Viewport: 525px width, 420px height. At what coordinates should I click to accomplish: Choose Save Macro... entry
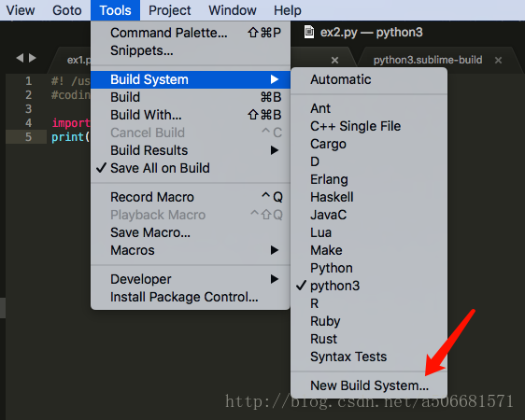(191, 232)
